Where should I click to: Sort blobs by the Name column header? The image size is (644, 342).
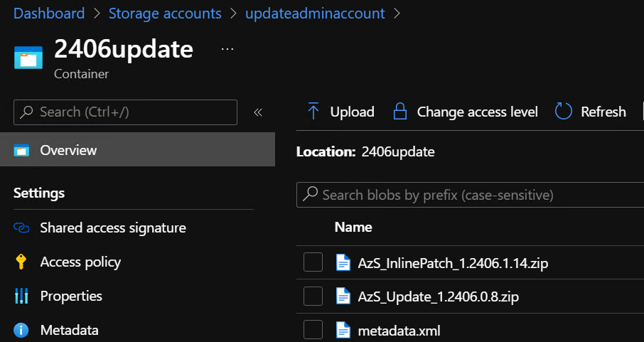(x=353, y=228)
